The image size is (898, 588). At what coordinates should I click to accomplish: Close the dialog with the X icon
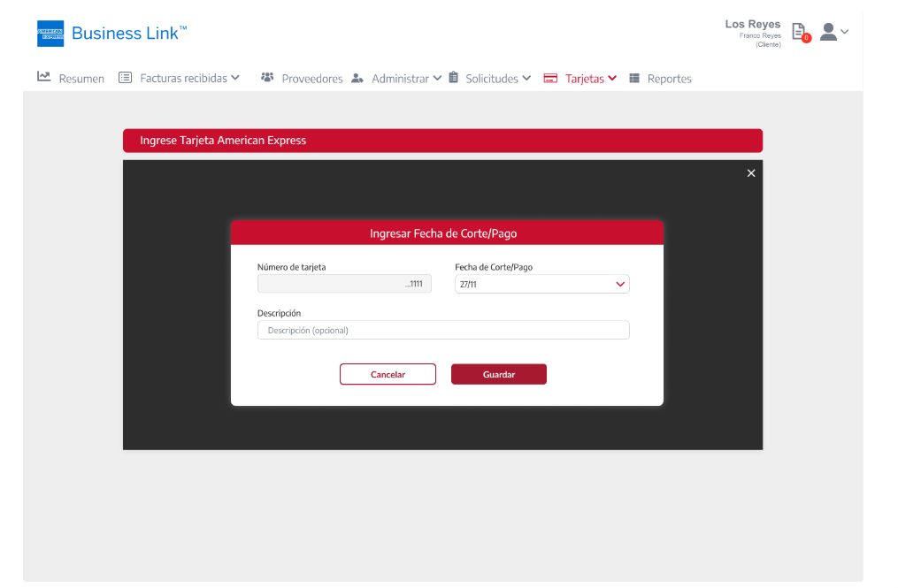coord(751,173)
